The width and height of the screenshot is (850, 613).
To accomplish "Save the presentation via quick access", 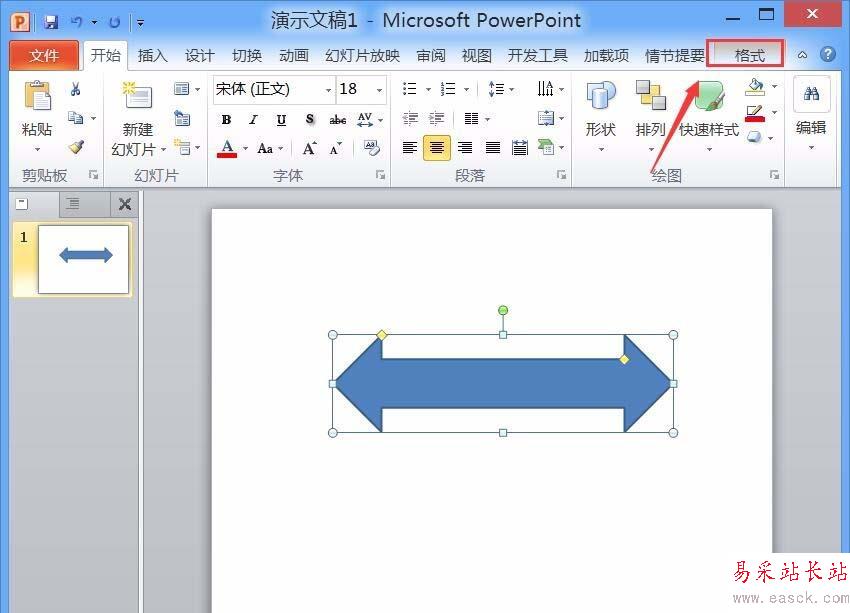I will (x=51, y=22).
